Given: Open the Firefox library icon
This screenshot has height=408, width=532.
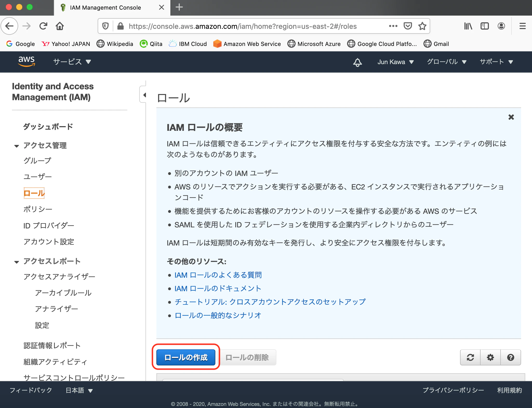Looking at the screenshot, I should click(468, 26).
